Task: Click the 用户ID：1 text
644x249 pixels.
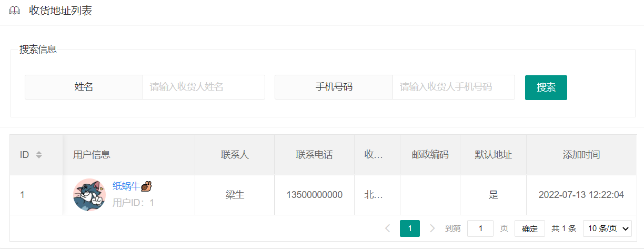Action: 134,202
